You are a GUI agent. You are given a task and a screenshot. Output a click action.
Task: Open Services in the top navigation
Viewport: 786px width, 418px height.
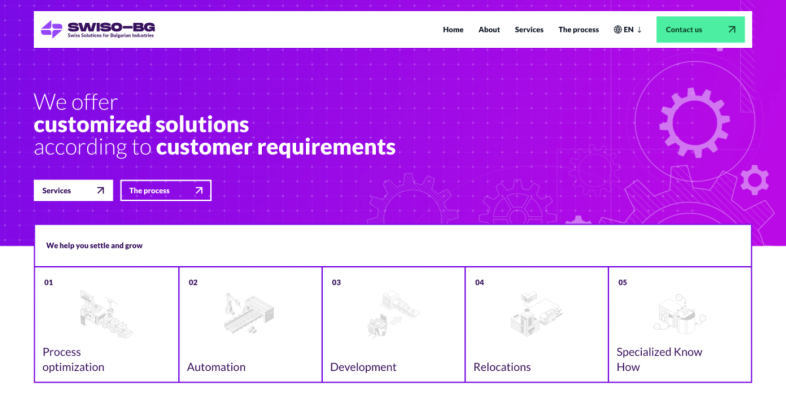tap(529, 30)
